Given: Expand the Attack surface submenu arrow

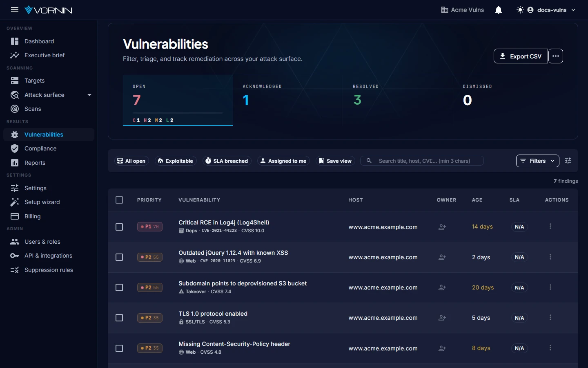Looking at the screenshot, I should 89,95.
